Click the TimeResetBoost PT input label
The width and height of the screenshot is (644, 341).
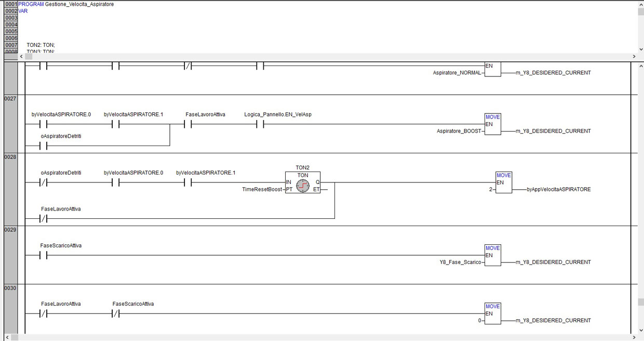(262, 190)
